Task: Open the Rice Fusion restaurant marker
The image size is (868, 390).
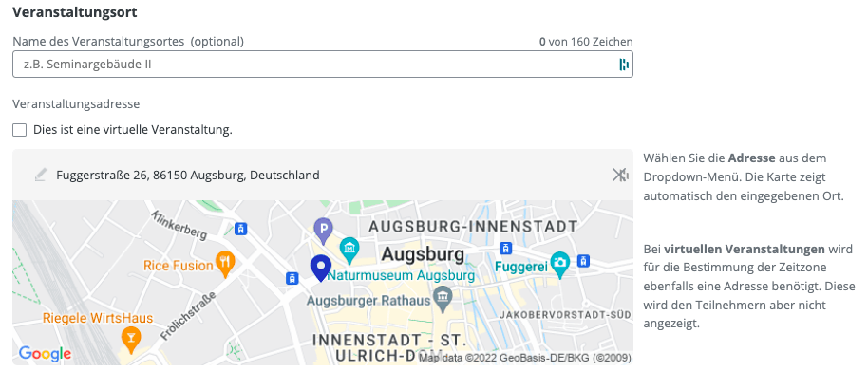Action: (x=224, y=263)
